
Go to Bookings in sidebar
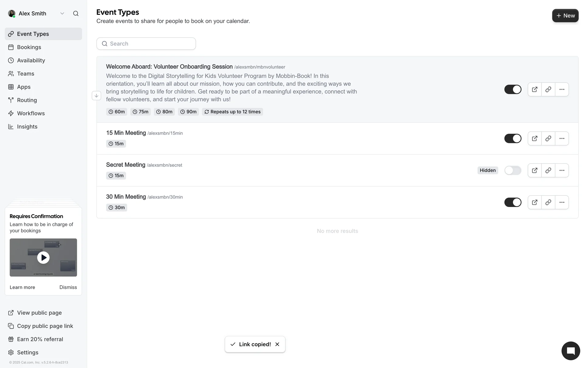click(x=29, y=47)
